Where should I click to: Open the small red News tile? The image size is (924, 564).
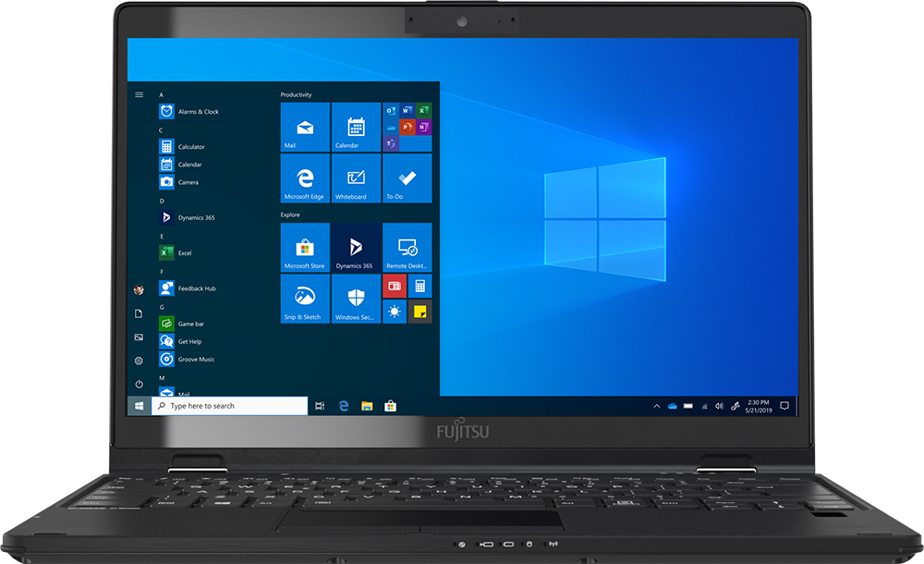[395, 286]
